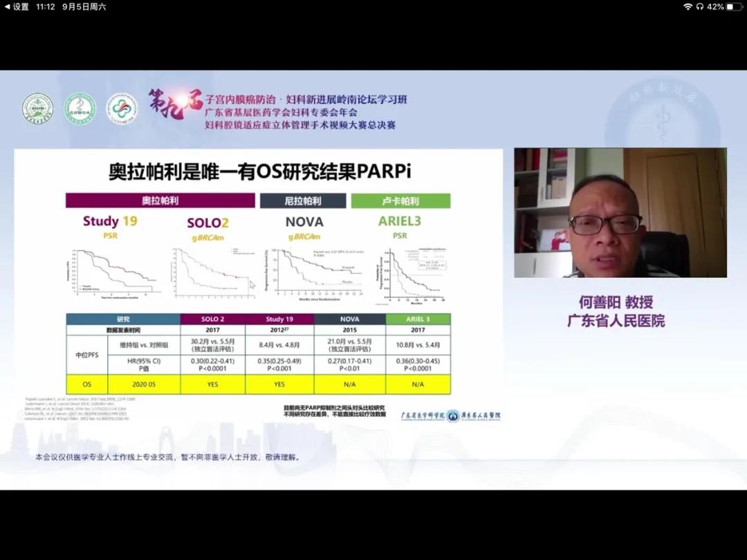Select the dark 尼拉帕利 header bar

tap(303, 200)
